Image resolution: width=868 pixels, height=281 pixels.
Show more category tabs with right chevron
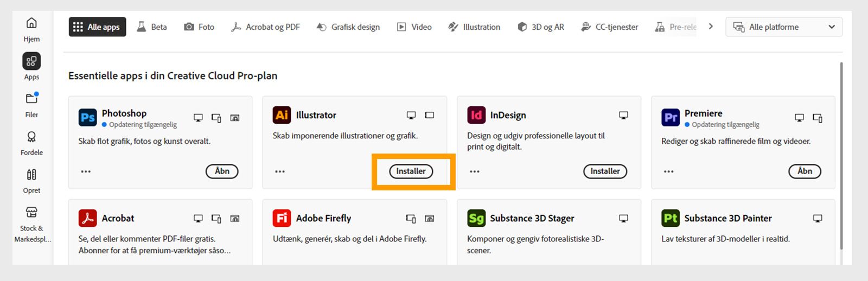coord(711,27)
